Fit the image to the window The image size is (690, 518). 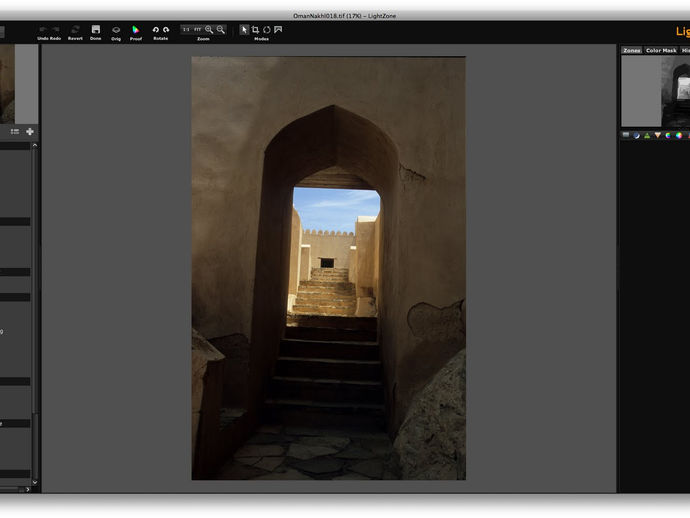coord(198,29)
